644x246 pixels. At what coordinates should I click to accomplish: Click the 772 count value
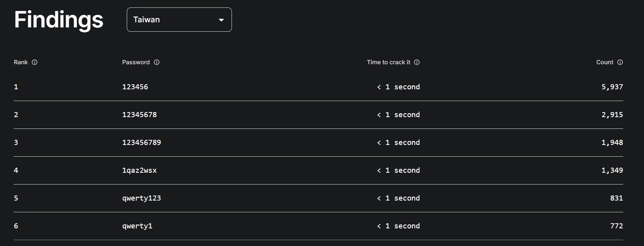(616, 226)
